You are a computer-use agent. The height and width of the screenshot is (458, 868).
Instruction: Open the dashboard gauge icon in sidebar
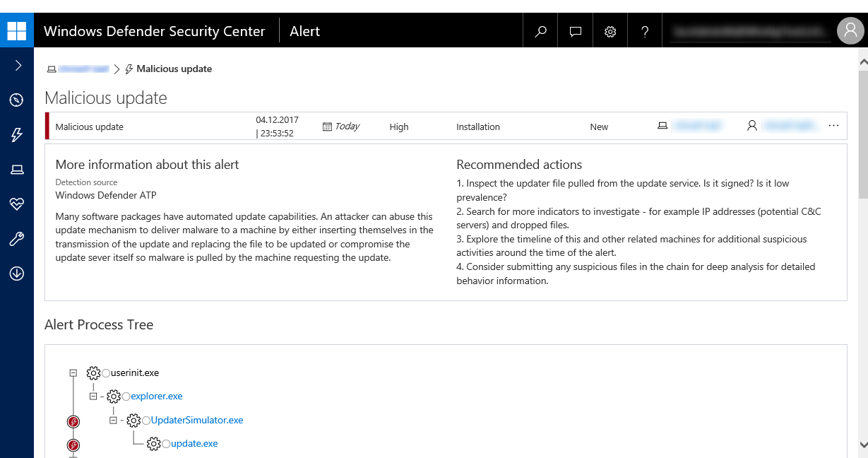(17, 100)
